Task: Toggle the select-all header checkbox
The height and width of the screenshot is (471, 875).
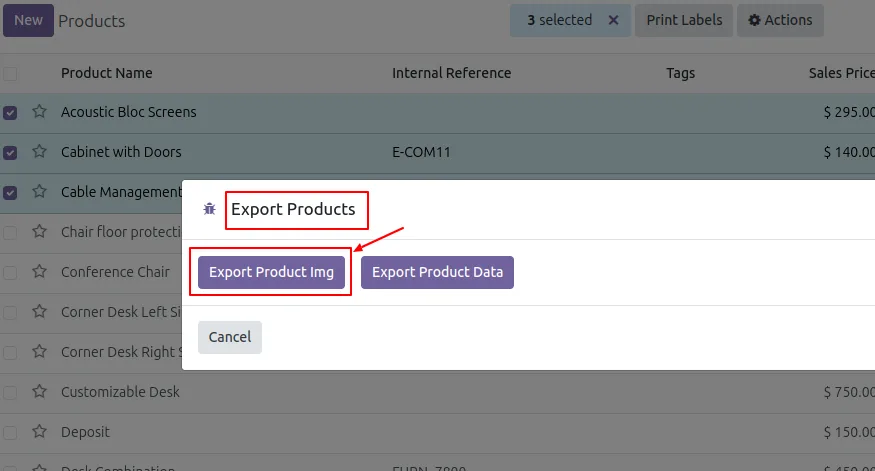Action: 10,73
